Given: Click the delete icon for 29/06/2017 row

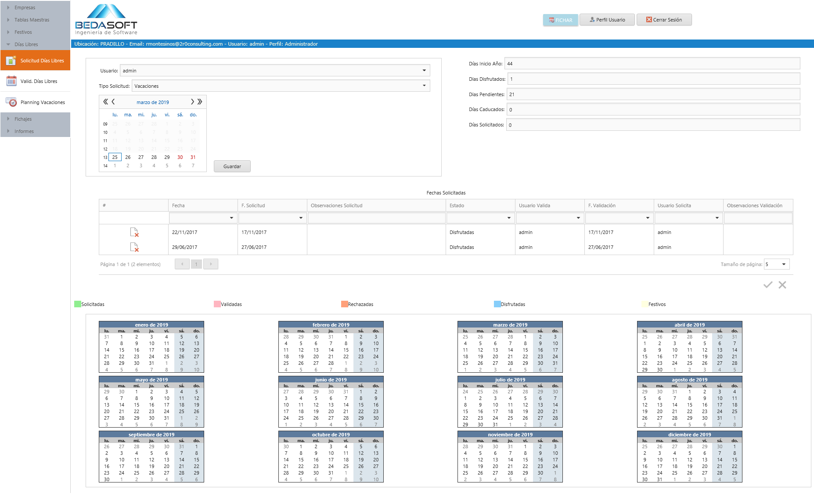Looking at the screenshot, I should pyautogui.click(x=134, y=247).
